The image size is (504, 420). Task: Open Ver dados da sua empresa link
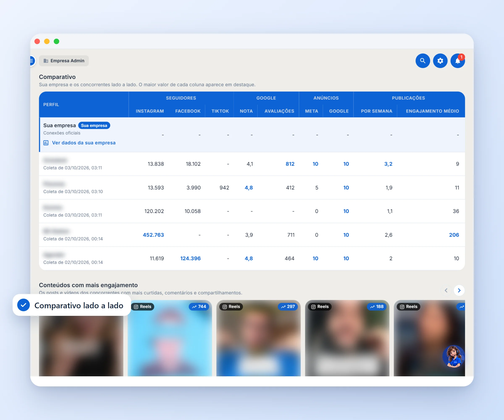pyautogui.click(x=84, y=143)
